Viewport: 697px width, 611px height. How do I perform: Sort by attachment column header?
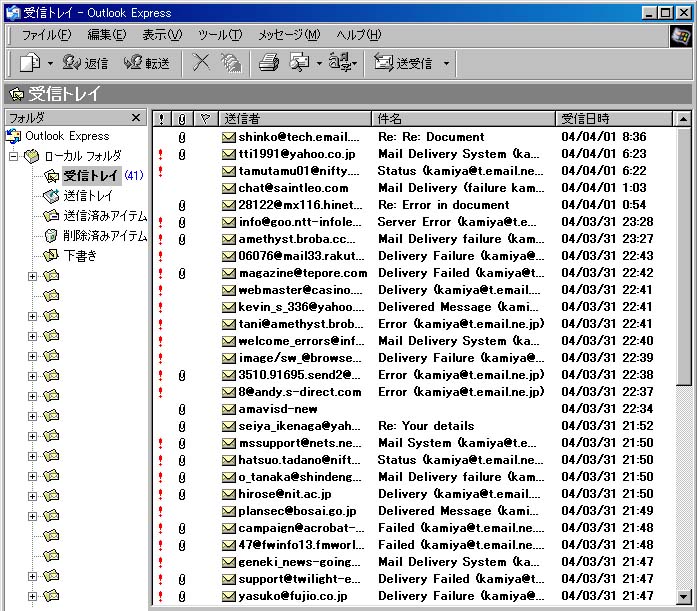(182, 119)
